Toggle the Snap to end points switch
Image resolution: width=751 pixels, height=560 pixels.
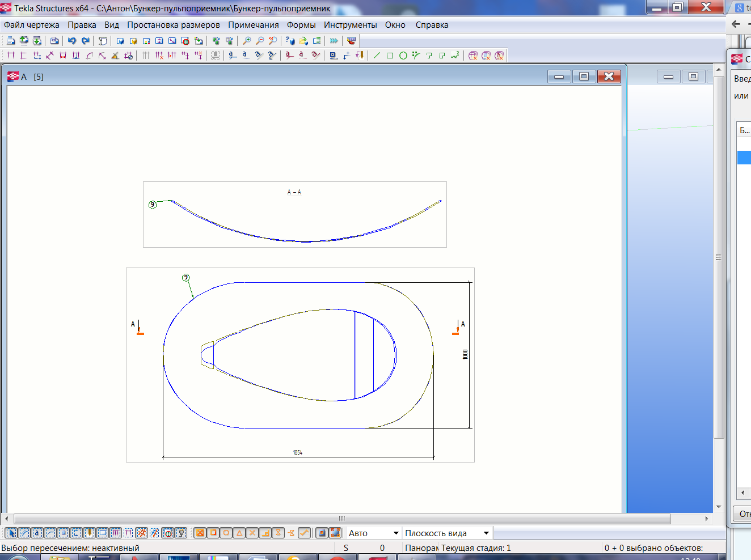(213, 533)
